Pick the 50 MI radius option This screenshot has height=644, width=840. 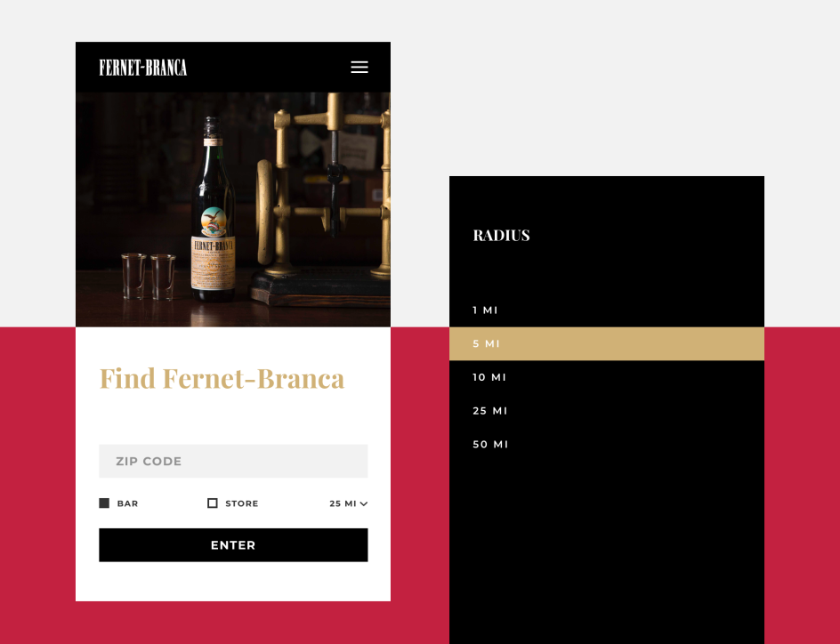[607, 445]
